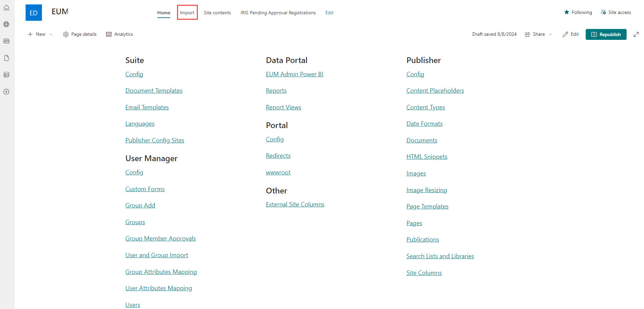Open the Group Add link
Screen dimensions: 644x309
click(140, 205)
